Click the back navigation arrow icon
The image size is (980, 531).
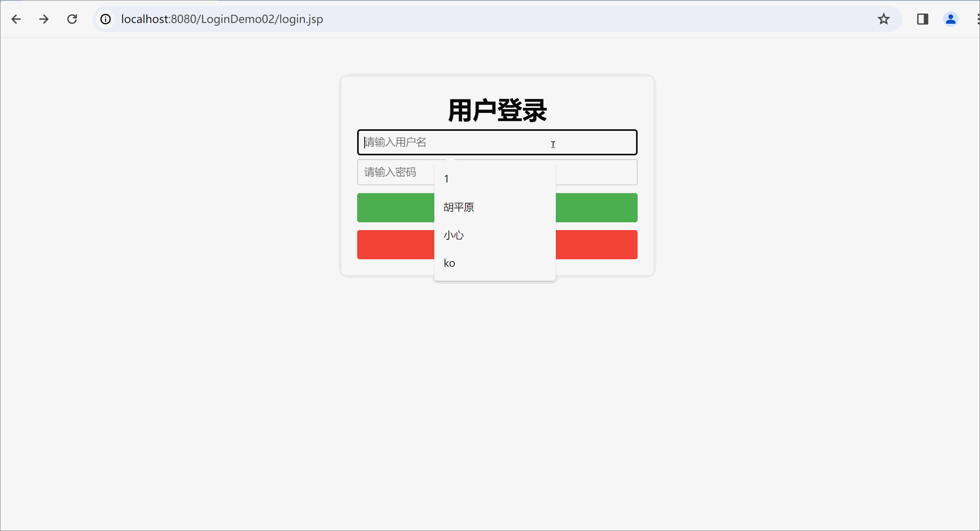coord(16,19)
